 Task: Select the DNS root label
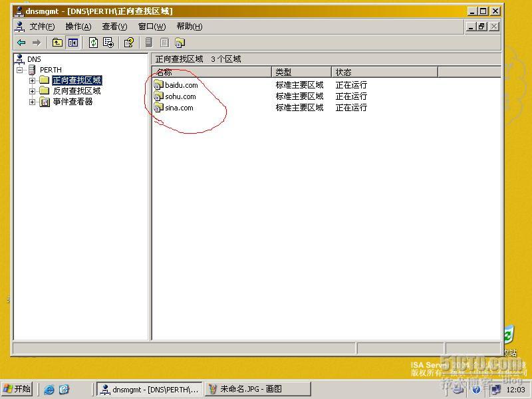pos(34,59)
